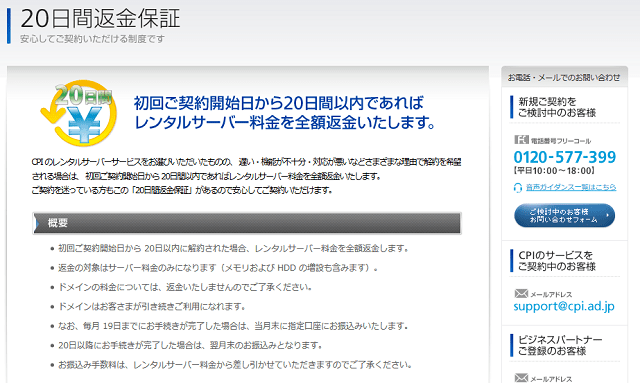
Task: Click envelope icon under ビジネスパートナー section
Action: 521,378
